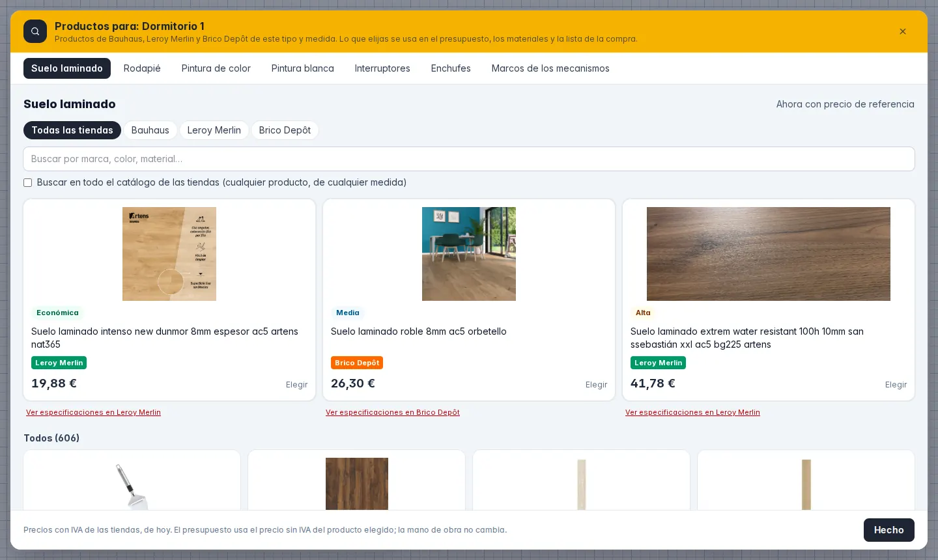Choose the 26,30 € orbetello laminate
Viewport: 938px width, 560px height.
(596, 385)
